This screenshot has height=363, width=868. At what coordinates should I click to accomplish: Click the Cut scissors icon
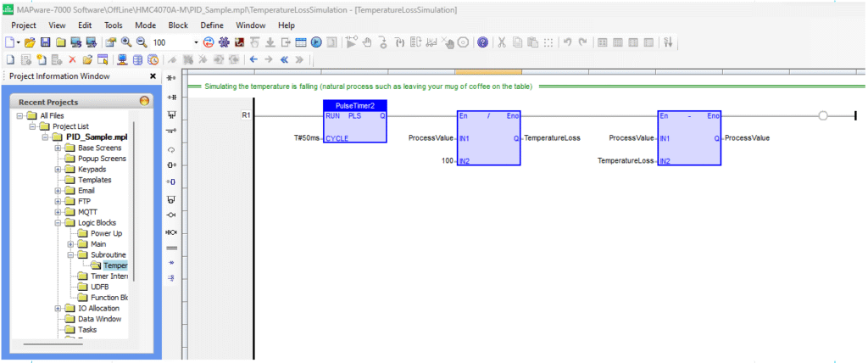pyautogui.click(x=502, y=42)
